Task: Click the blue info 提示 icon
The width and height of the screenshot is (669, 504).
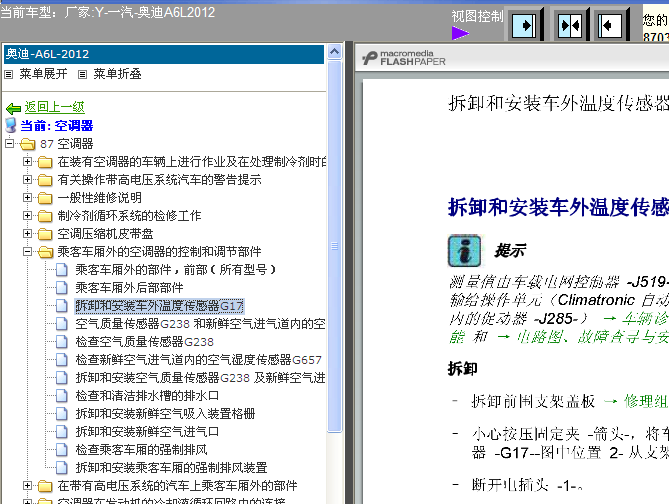Action: pyautogui.click(x=464, y=251)
